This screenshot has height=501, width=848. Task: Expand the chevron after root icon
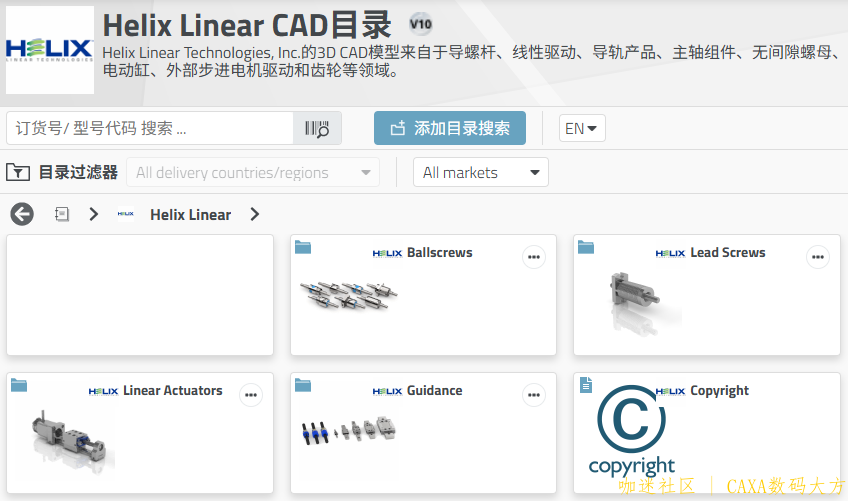(x=94, y=214)
